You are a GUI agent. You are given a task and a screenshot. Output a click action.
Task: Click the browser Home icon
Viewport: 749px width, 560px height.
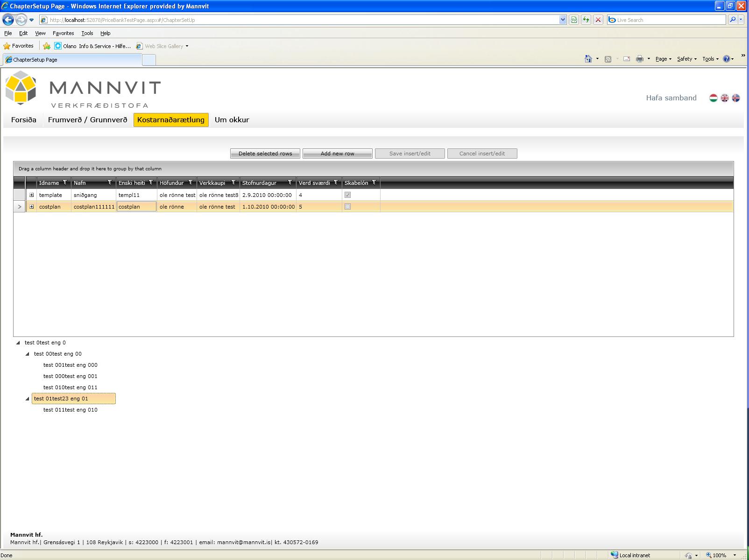(588, 59)
